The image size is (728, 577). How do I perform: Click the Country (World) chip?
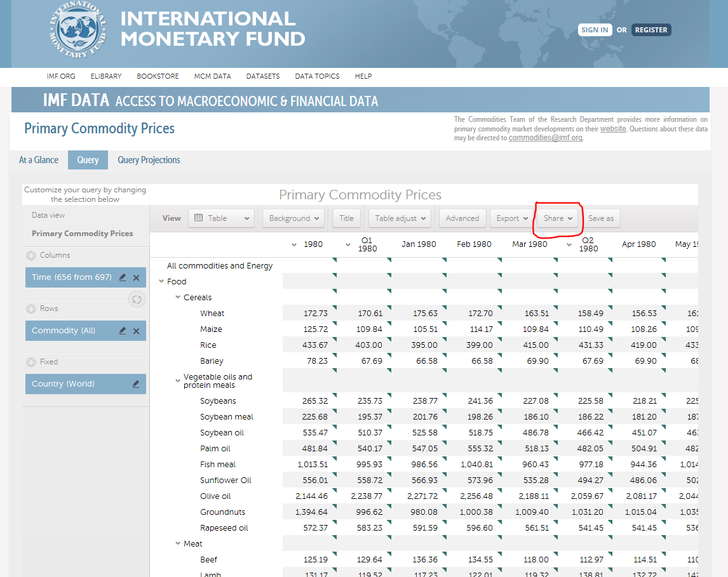(x=85, y=384)
